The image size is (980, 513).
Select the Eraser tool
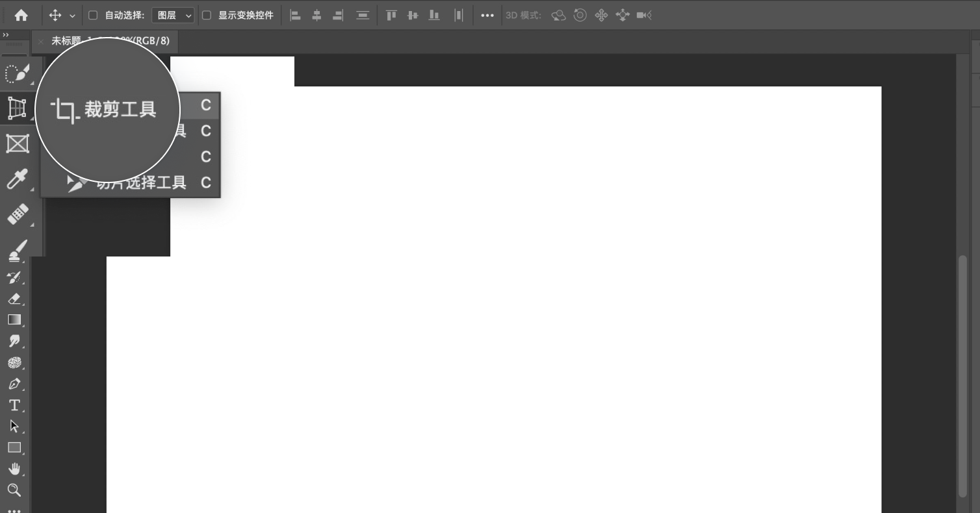14,299
